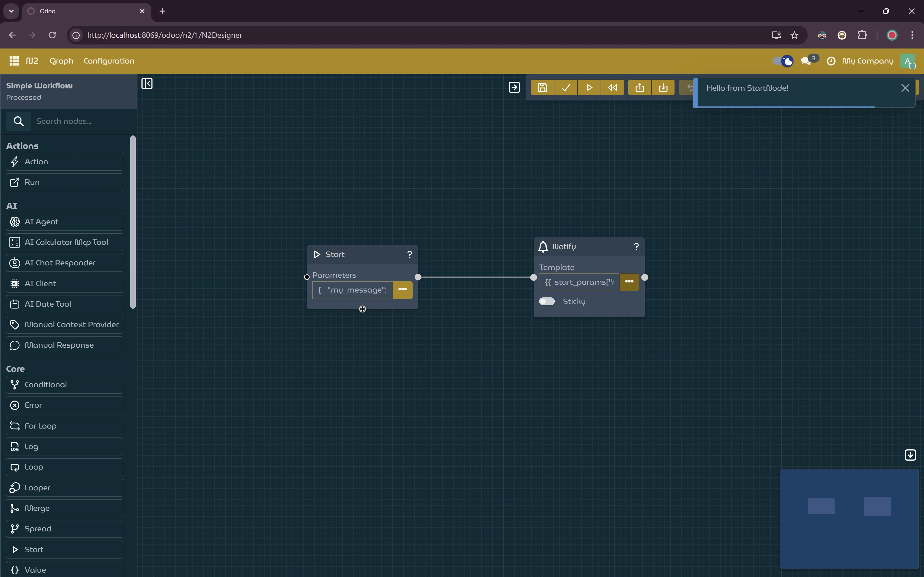The width and height of the screenshot is (924, 577).
Task: Toggle dark mode switch in navbar
Action: (x=782, y=61)
